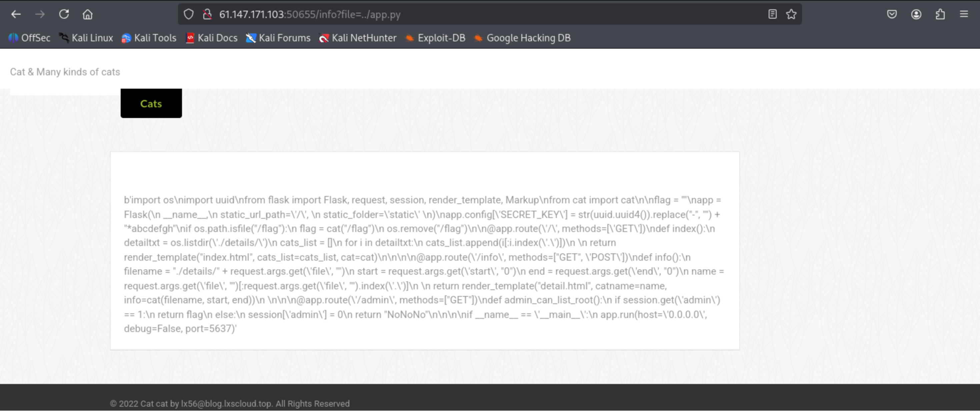This screenshot has height=412, width=980.
Task: Open the Exploit-DB bookmark
Action: point(435,38)
